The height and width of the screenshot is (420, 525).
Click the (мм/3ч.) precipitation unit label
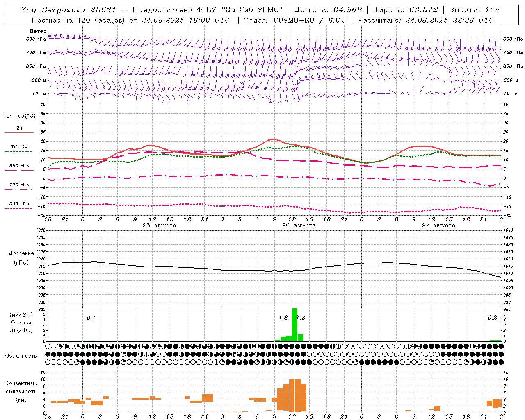click(x=21, y=315)
